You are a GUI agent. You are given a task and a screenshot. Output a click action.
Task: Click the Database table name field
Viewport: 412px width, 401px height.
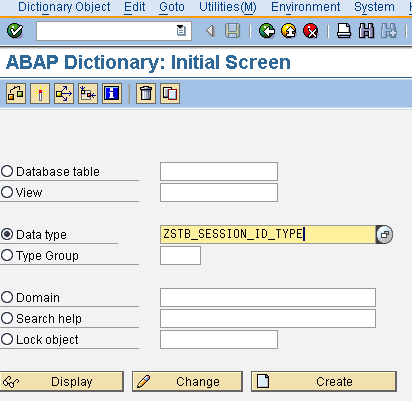click(219, 171)
